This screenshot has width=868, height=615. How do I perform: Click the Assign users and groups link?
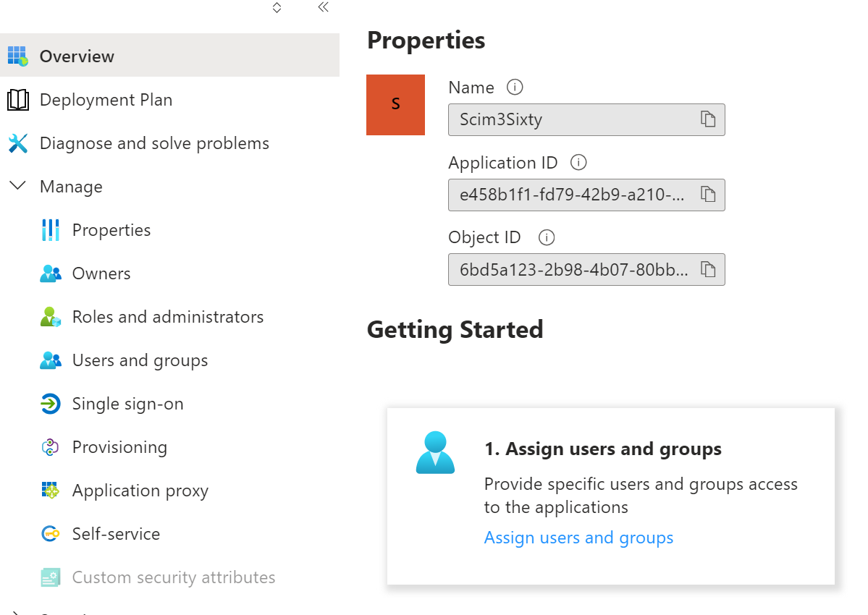[x=578, y=538]
